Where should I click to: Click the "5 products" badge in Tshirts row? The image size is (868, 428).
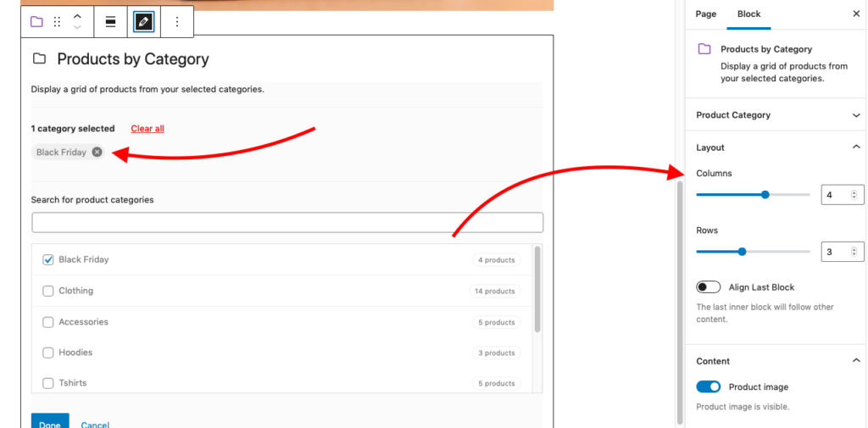coord(497,383)
